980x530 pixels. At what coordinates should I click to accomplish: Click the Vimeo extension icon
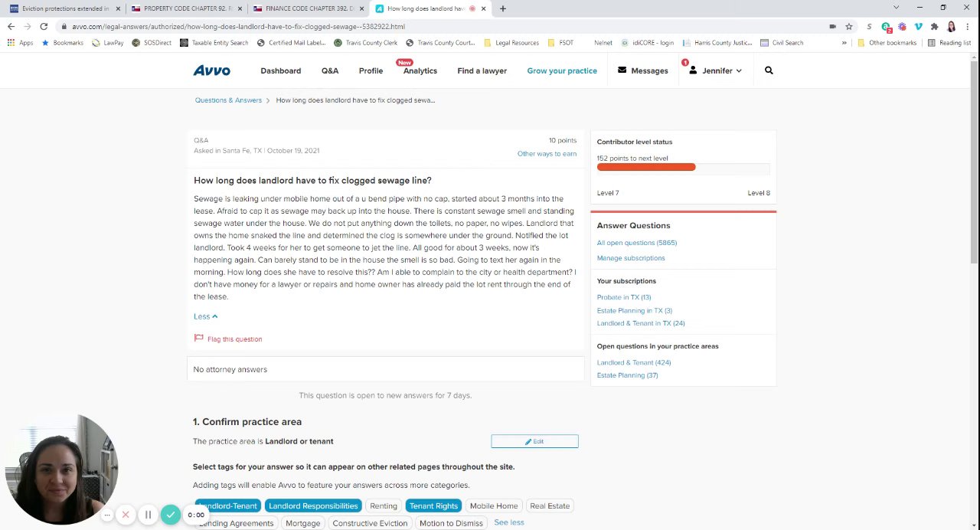point(918,26)
